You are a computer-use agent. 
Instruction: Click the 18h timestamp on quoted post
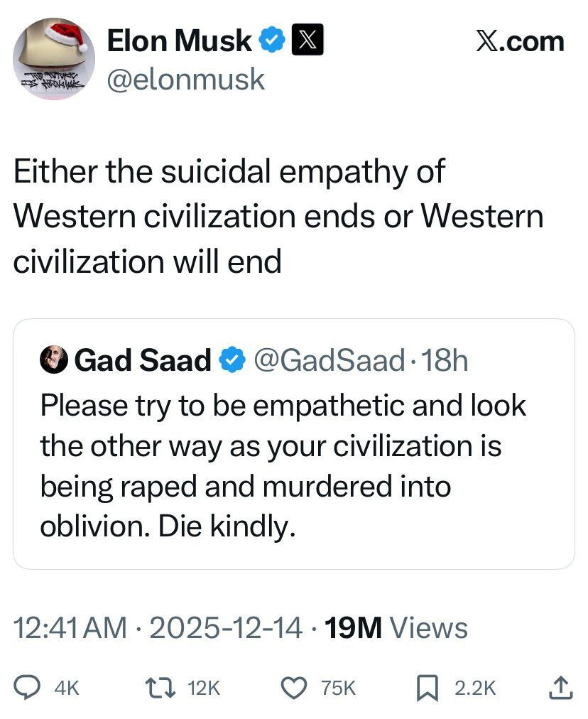click(445, 361)
